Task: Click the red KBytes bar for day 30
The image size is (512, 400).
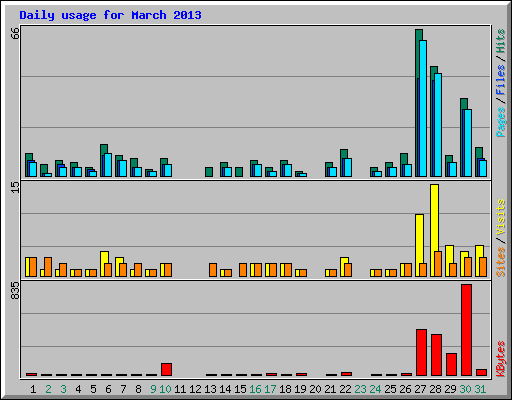Action: pos(466,330)
